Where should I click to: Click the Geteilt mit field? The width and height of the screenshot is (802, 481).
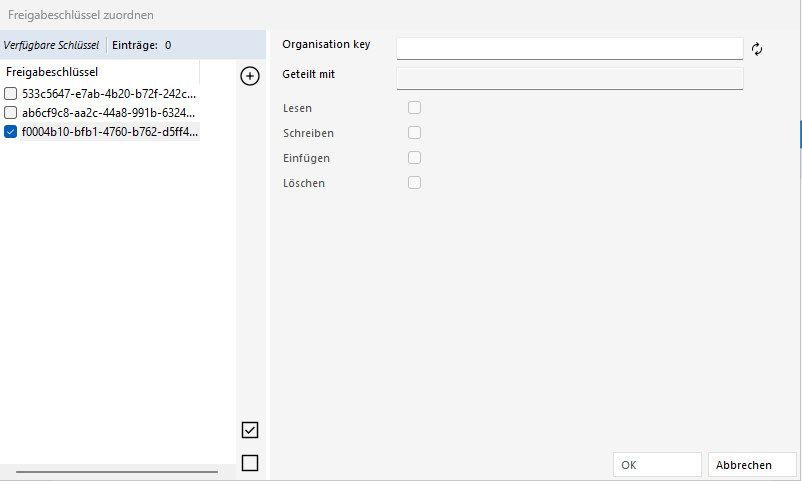point(569,78)
